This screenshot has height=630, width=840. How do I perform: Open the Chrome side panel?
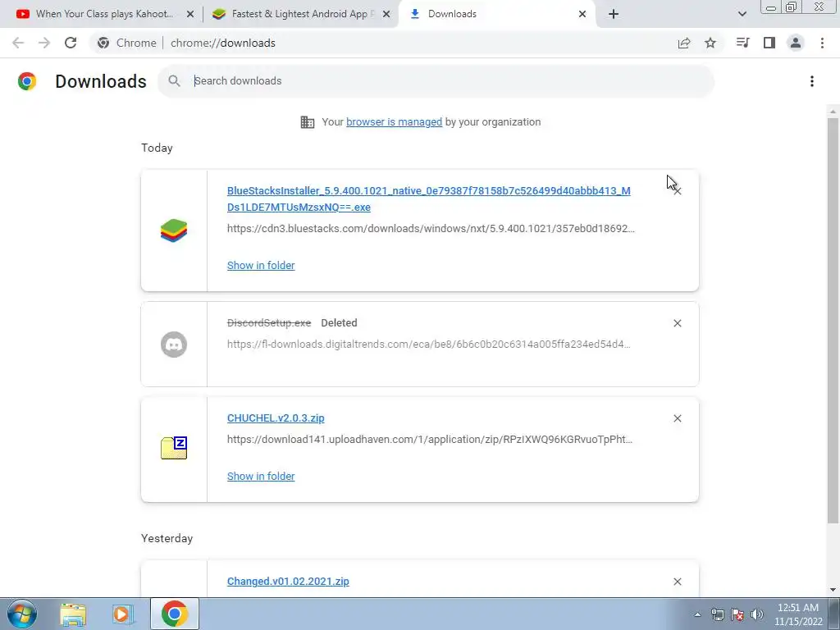point(769,43)
